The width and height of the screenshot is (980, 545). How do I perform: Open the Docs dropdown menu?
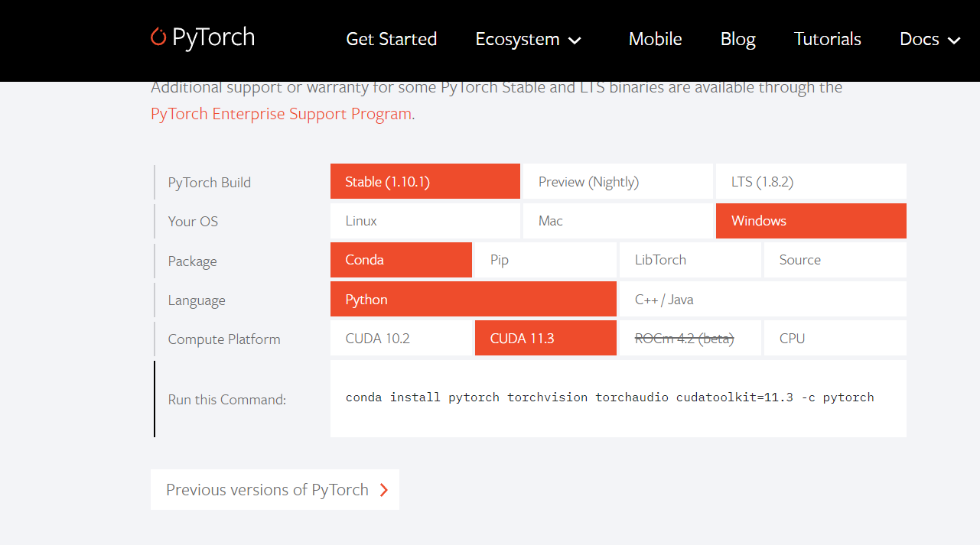[930, 39]
